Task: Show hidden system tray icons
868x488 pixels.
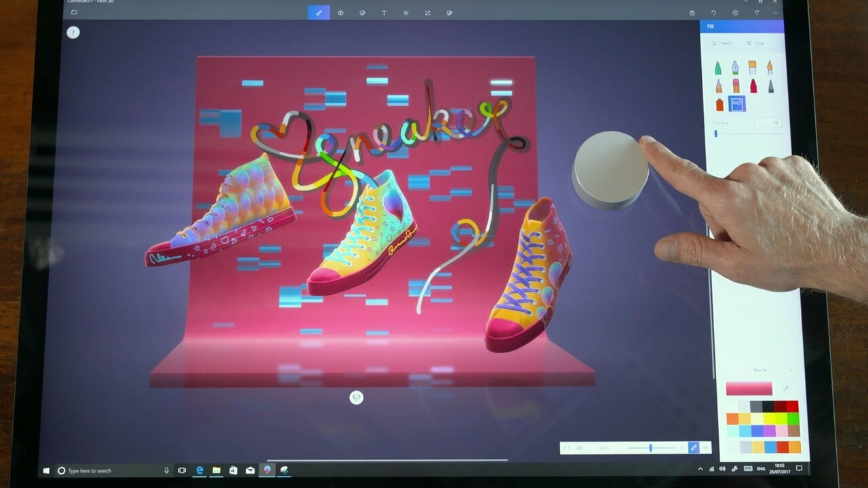Action: tap(701, 469)
